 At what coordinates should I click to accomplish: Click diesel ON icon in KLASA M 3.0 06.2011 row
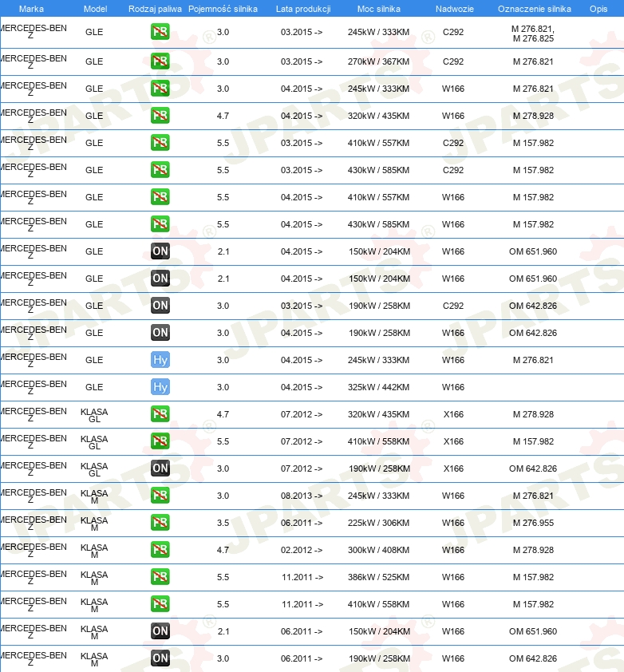click(x=160, y=658)
